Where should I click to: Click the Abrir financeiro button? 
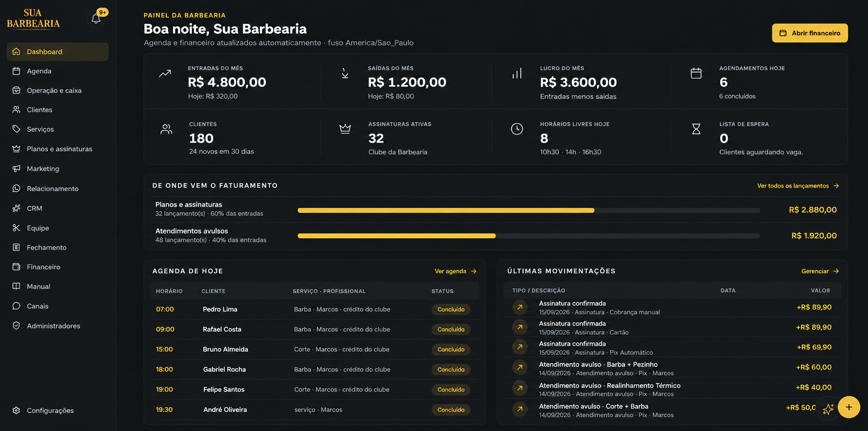(809, 33)
